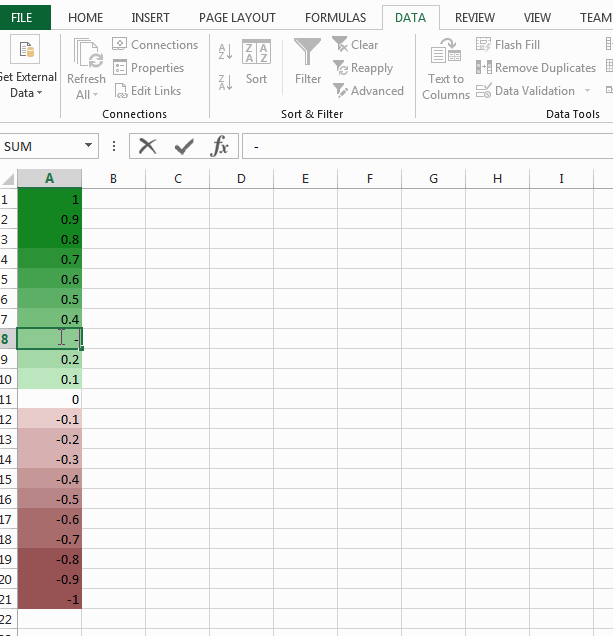The image size is (613, 636).
Task: Sort Z to A descending
Action: [225, 83]
